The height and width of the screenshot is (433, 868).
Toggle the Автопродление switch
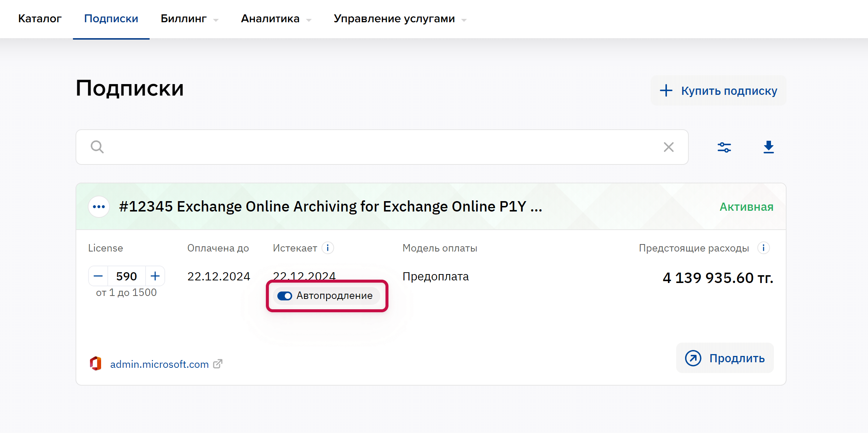pos(285,296)
